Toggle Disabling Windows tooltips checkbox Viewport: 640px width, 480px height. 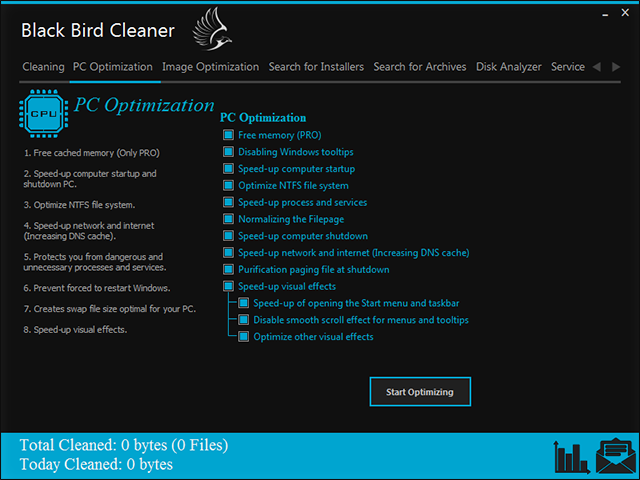tap(229, 151)
